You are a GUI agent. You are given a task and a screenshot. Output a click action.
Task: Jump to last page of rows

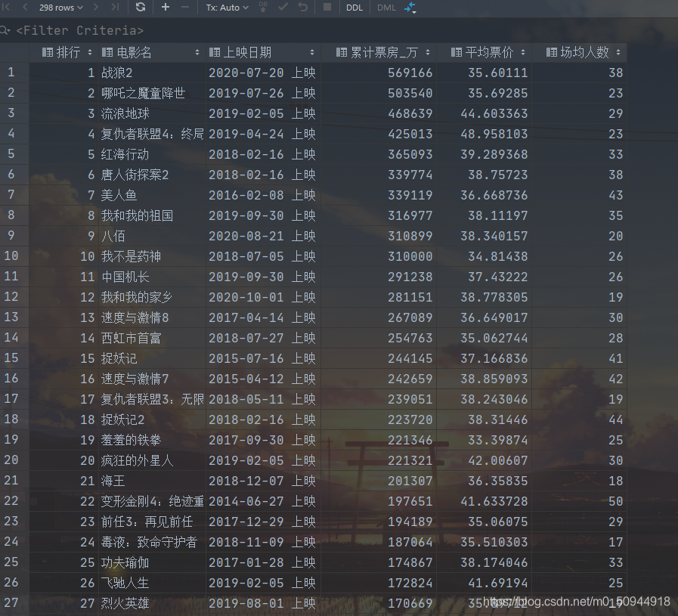pyautogui.click(x=115, y=8)
